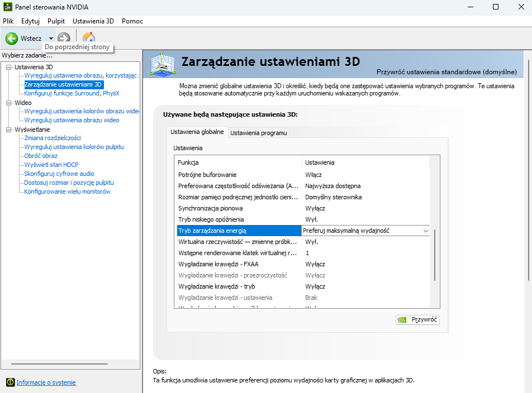The image size is (532, 393).
Task: Click the Przywróć button
Action: [x=417, y=319]
